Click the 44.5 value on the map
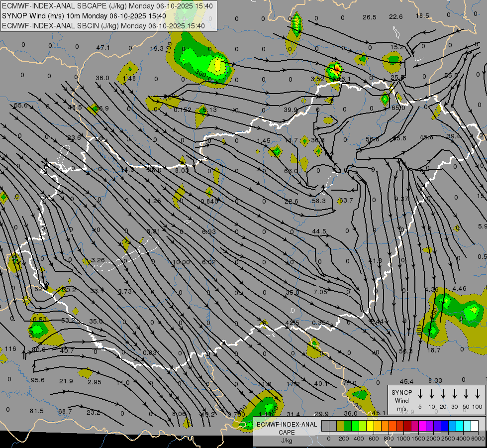Viewport: 487px width, 448px height. 319,231
